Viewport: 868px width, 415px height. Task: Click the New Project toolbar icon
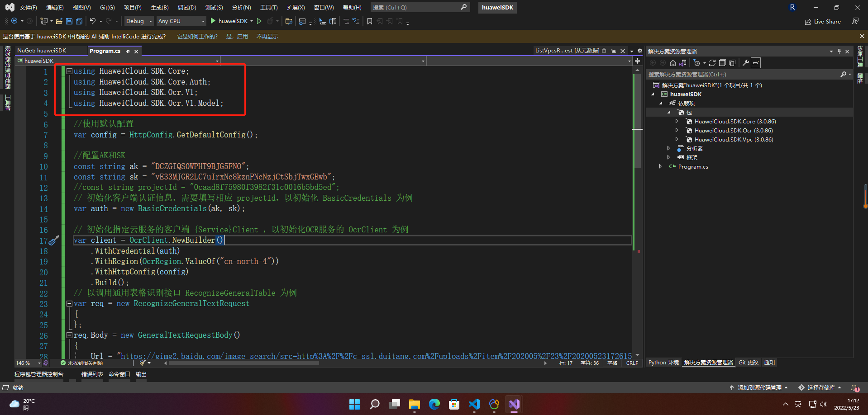pyautogui.click(x=44, y=21)
